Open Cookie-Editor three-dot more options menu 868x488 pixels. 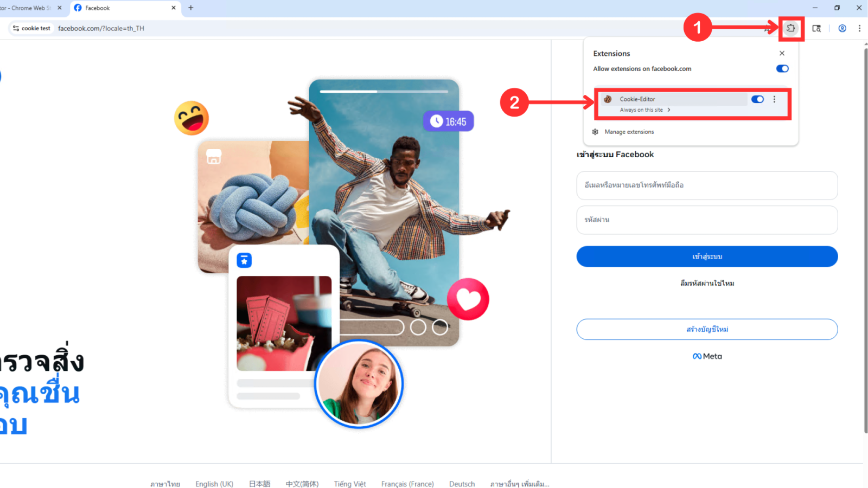774,99
